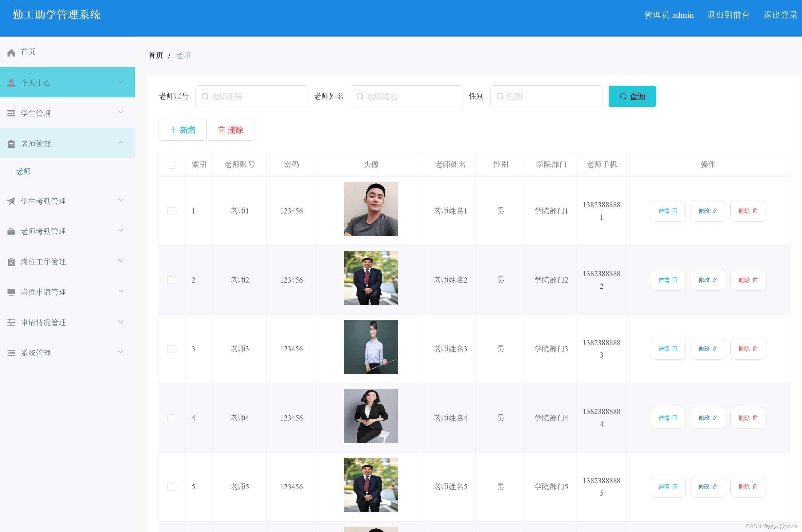Viewport: 802px width, 532px height.
Task: Click 修改 for teacher 老师2
Action: (x=708, y=280)
